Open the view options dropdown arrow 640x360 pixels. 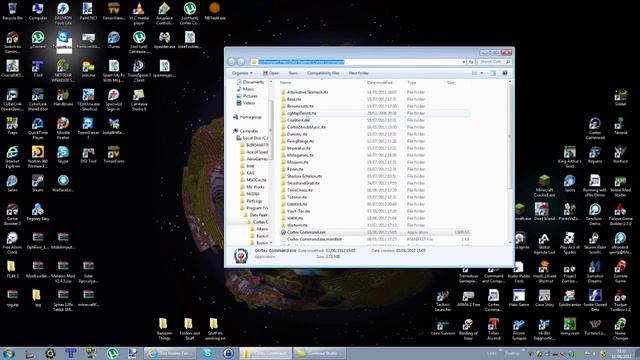(x=482, y=73)
